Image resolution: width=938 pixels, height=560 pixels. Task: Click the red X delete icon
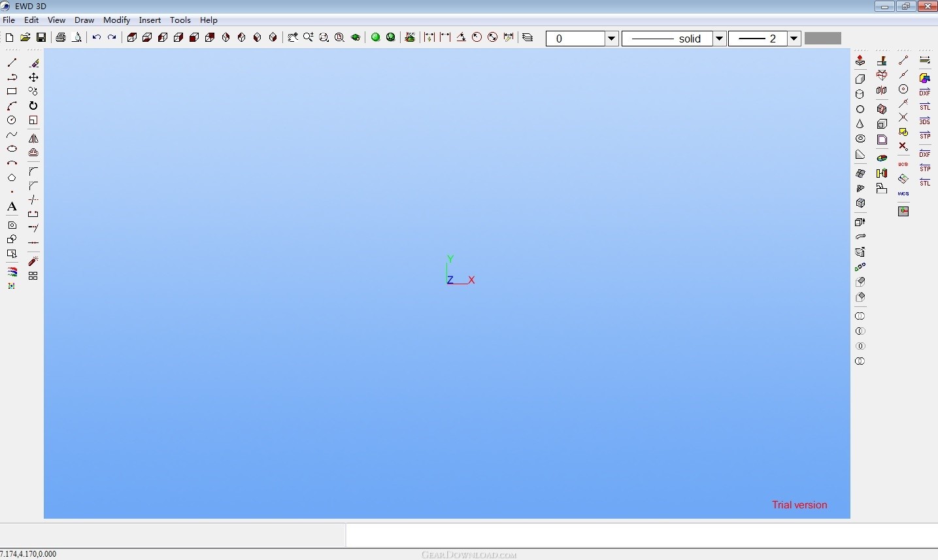[903, 146]
